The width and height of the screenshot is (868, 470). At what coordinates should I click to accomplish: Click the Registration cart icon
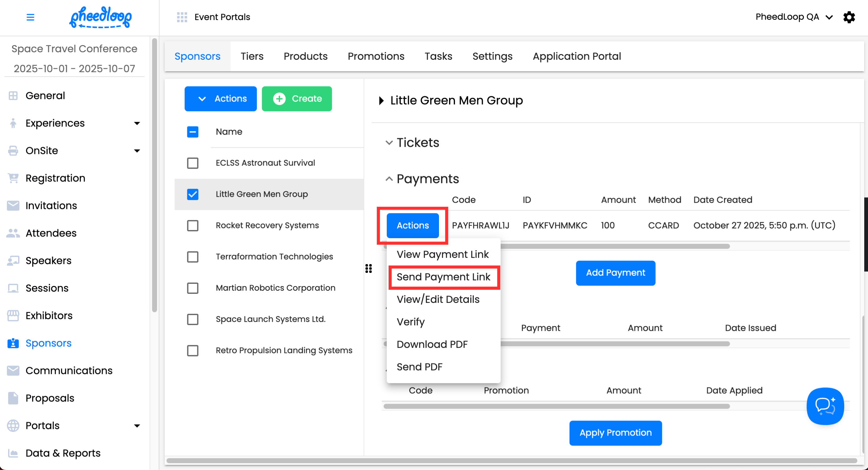pos(13,178)
